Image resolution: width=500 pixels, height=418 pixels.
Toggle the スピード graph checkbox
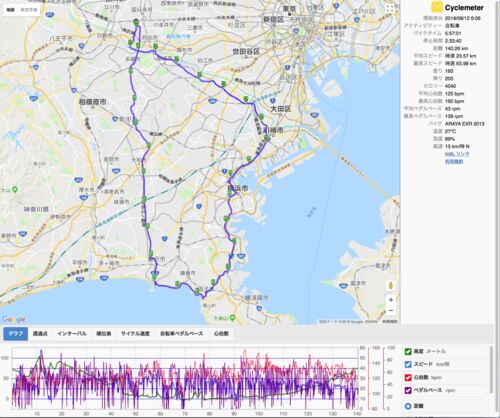(x=408, y=364)
